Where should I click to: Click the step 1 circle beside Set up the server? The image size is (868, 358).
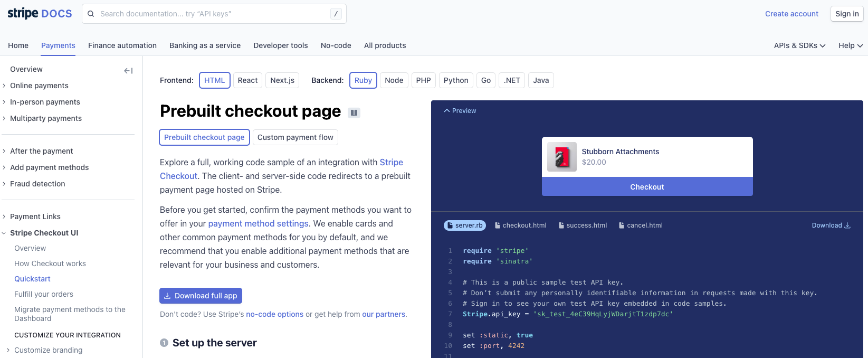click(x=164, y=343)
